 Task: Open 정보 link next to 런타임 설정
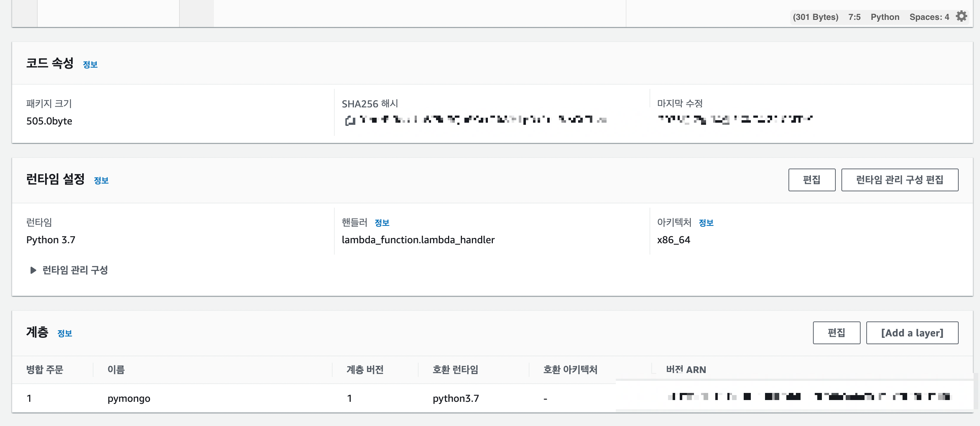pos(101,180)
